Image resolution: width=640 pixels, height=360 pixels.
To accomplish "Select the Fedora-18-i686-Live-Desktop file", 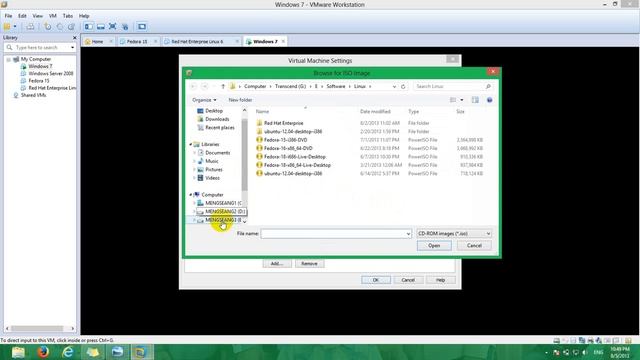I will 295,157.
